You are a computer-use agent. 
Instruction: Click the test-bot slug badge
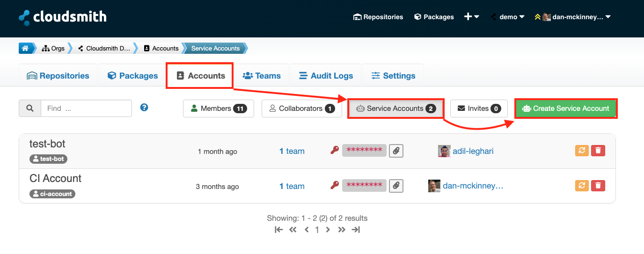48,159
